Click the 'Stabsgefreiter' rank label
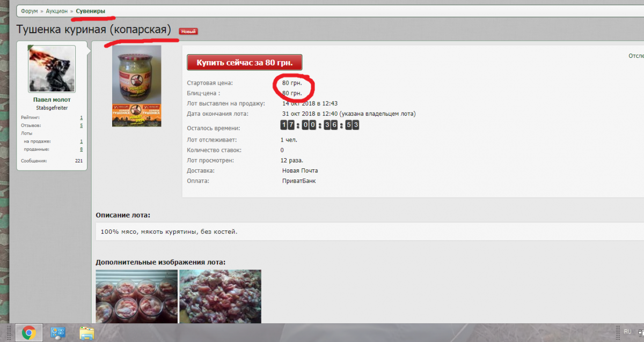644x342 pixels. tap(52, 108)
